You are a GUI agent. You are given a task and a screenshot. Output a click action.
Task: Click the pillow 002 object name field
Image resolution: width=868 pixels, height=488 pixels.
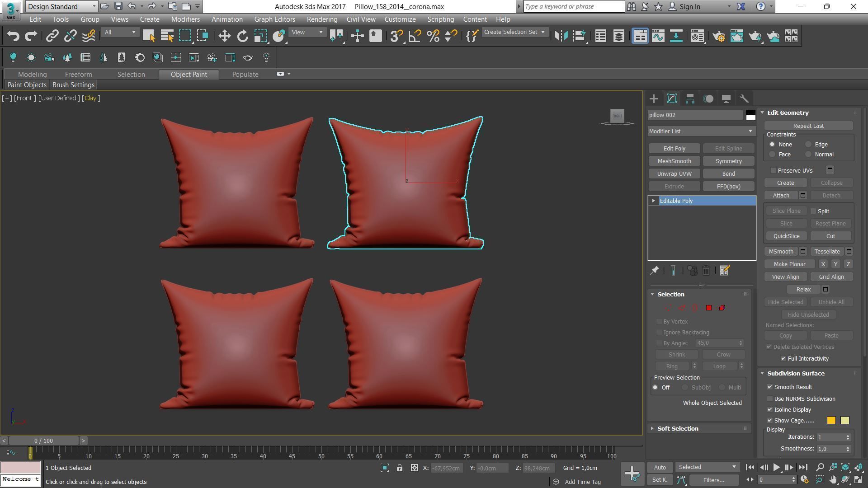[695, 115]
